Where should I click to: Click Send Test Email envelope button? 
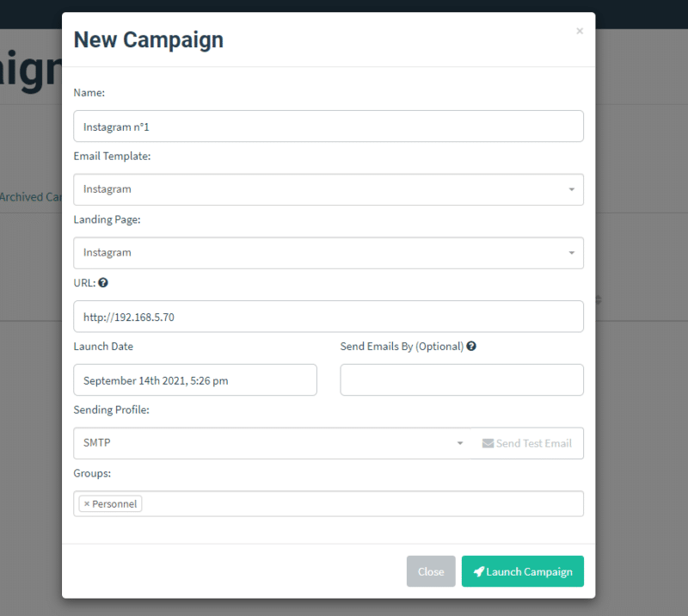[x=527, y=443]
